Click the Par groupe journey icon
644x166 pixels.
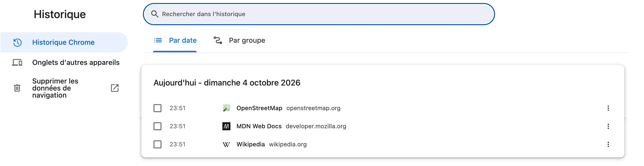click(x=218, y=40)
